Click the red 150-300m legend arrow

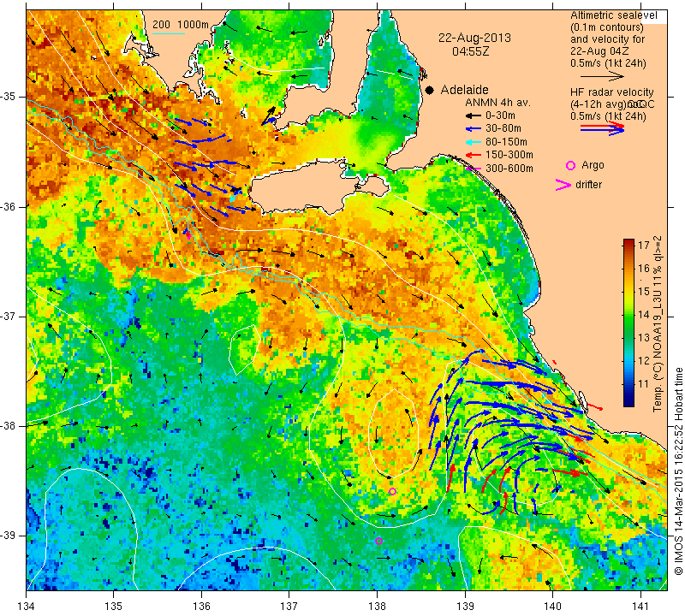474,155
